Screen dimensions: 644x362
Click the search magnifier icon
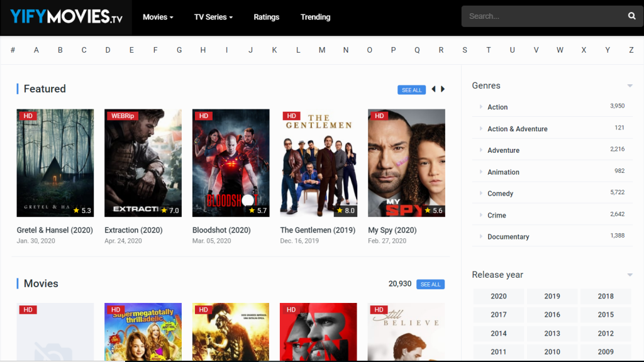tap(631, 16)
